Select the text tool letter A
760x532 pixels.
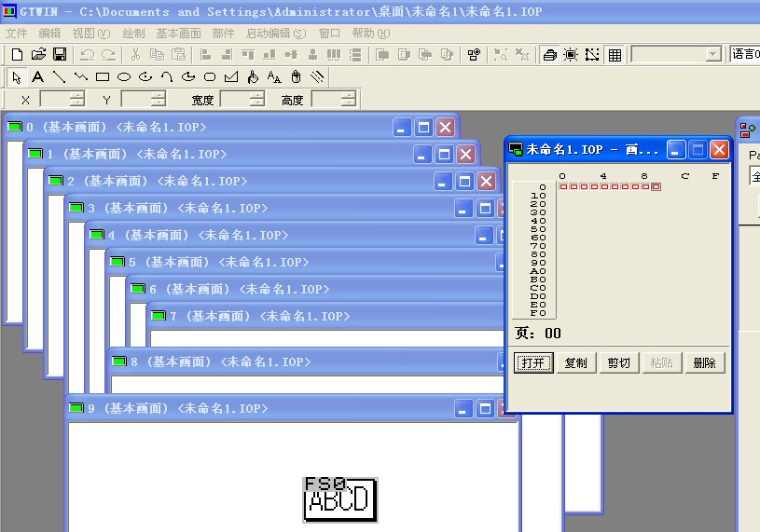click(37, 77)
